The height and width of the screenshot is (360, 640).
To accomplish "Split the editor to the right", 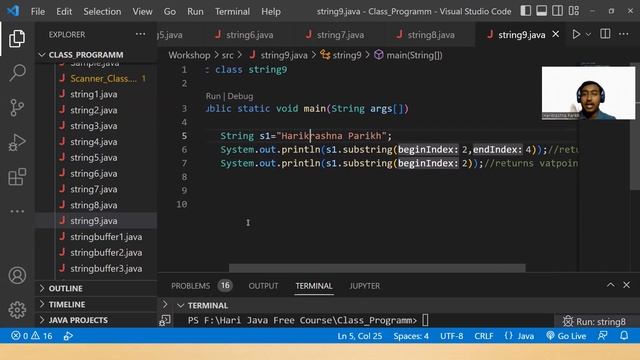I will (x=605, y=34).
